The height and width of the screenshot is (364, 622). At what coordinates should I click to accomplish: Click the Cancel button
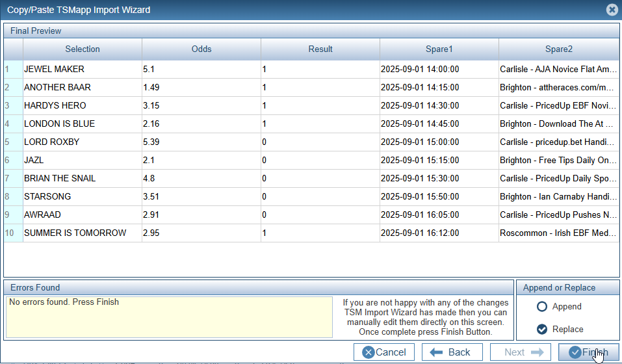click(383, 352)
